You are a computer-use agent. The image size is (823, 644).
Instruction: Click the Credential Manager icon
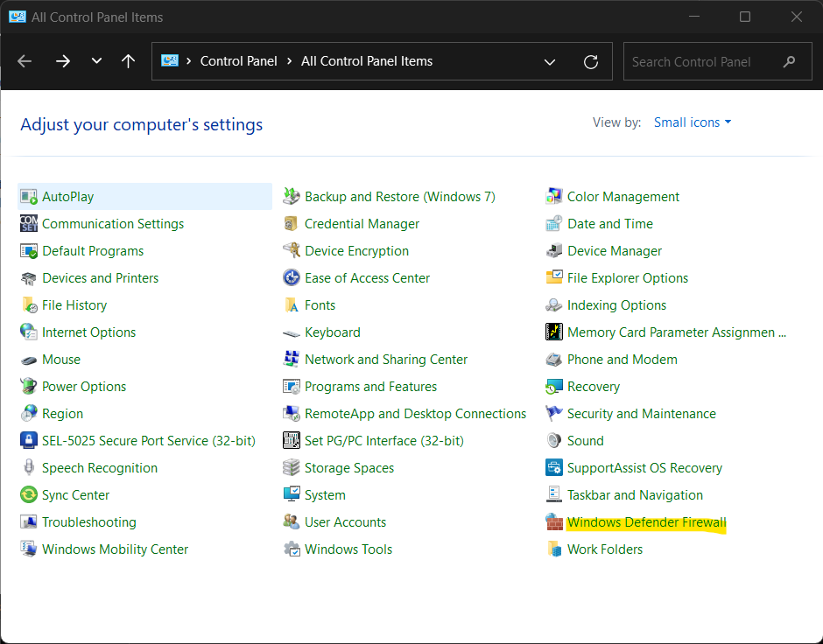tap(292, 224)
